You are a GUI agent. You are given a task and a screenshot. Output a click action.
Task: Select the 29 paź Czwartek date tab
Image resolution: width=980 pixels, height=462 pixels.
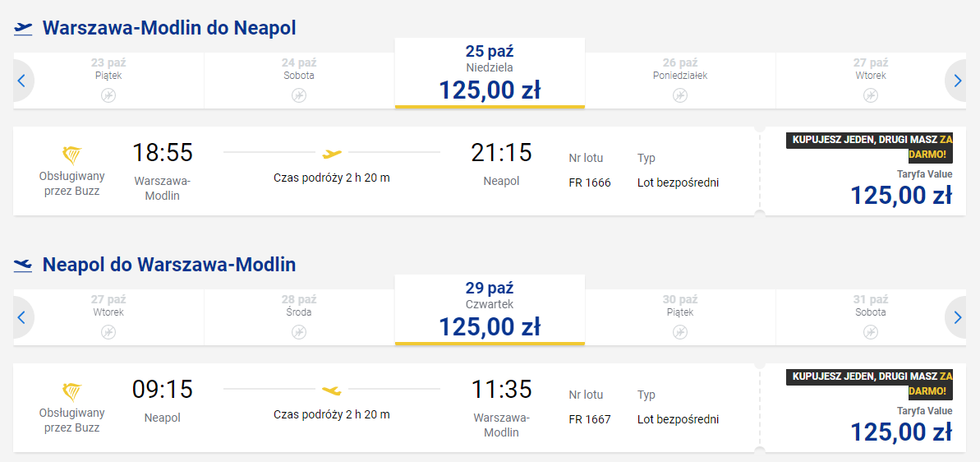pos(490,309)
